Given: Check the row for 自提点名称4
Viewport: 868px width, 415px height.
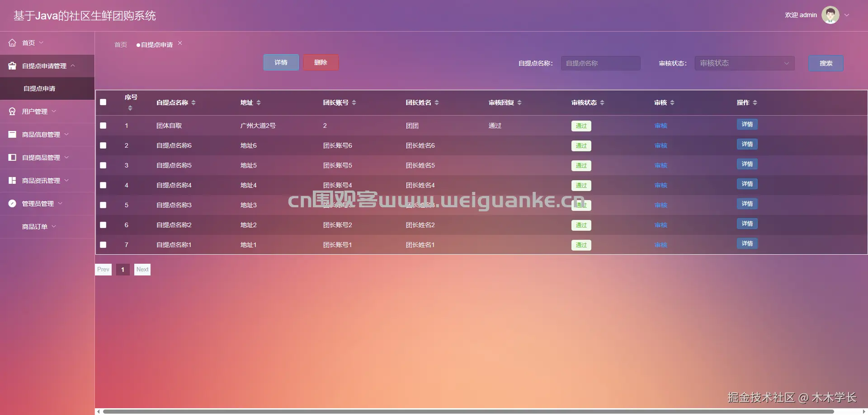Looking at the screenshot, I should coord(103,185).
